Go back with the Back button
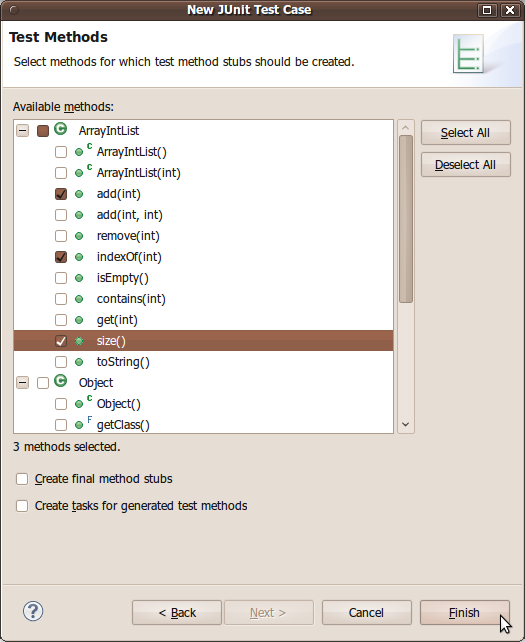This screenshot has height=642, width=525. (177, 613)
